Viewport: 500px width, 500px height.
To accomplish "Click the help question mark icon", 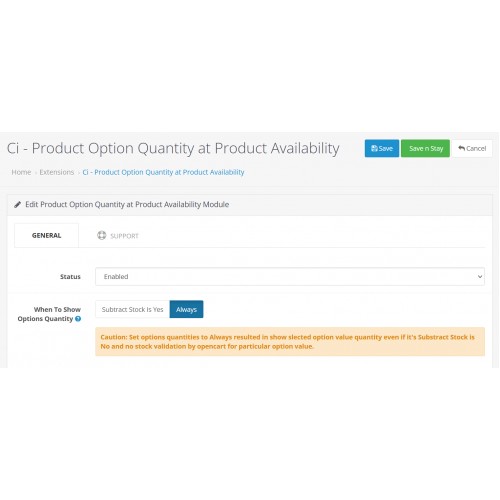I will tap(78, 319).
